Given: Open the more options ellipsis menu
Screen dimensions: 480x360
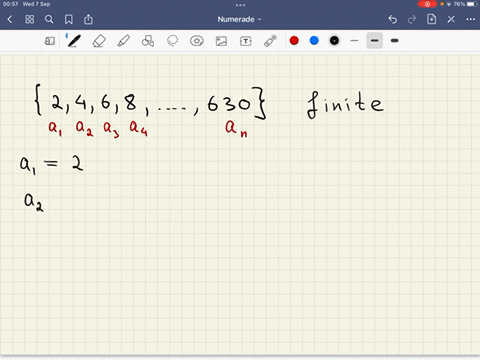Looking at the screenshot, I should tap(470, 19).
